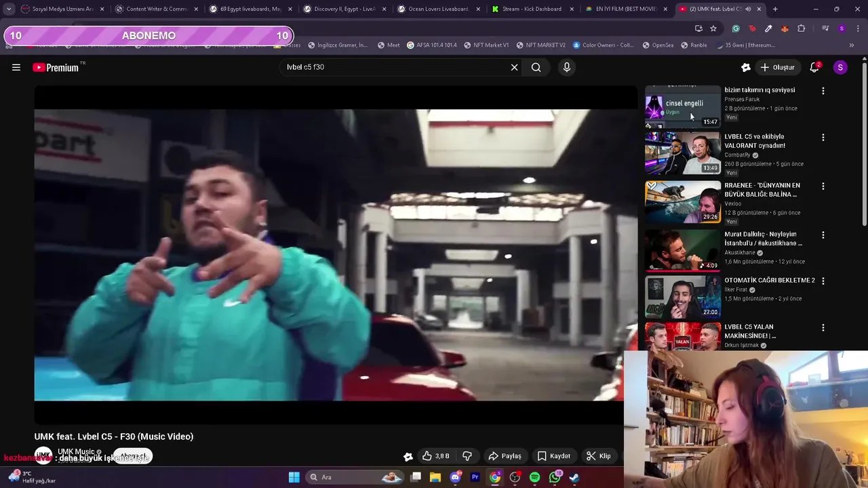This screenshot has height=488, width=868.
Task: Open the YouTube hamburger guide menu
Action: tap(16, 67)
